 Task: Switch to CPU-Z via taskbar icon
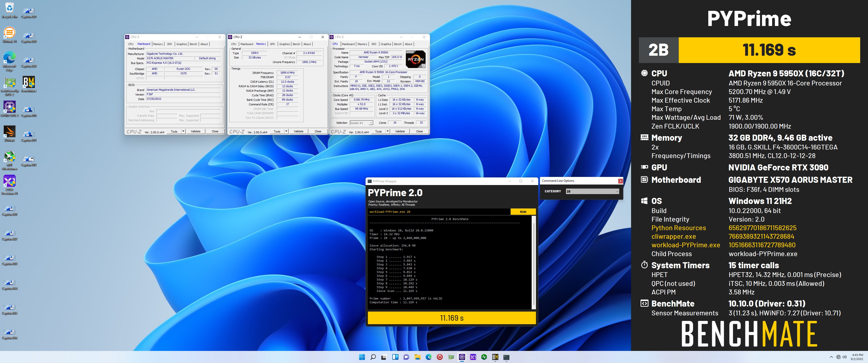coord(462,357)
